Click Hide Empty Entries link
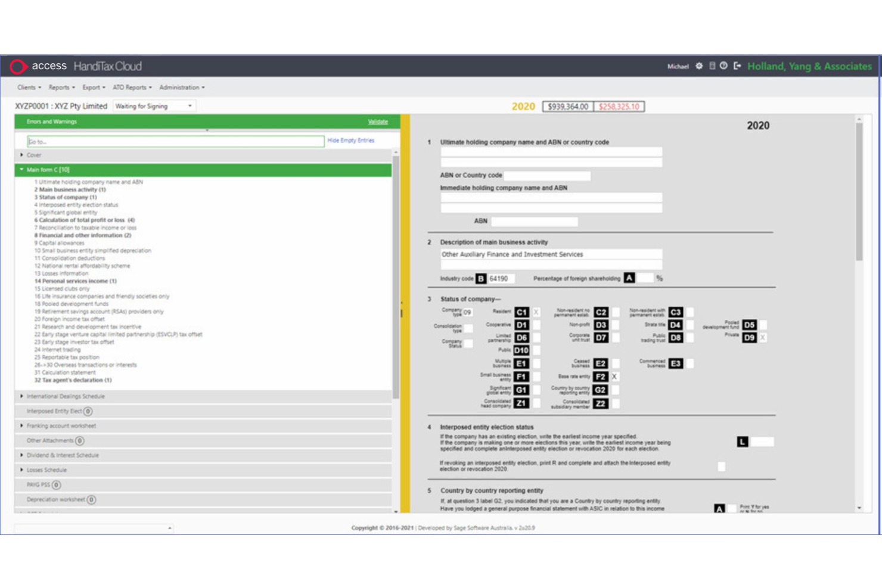Image resolution: width=882 pixels, height=588 pixels. point(351,141)
